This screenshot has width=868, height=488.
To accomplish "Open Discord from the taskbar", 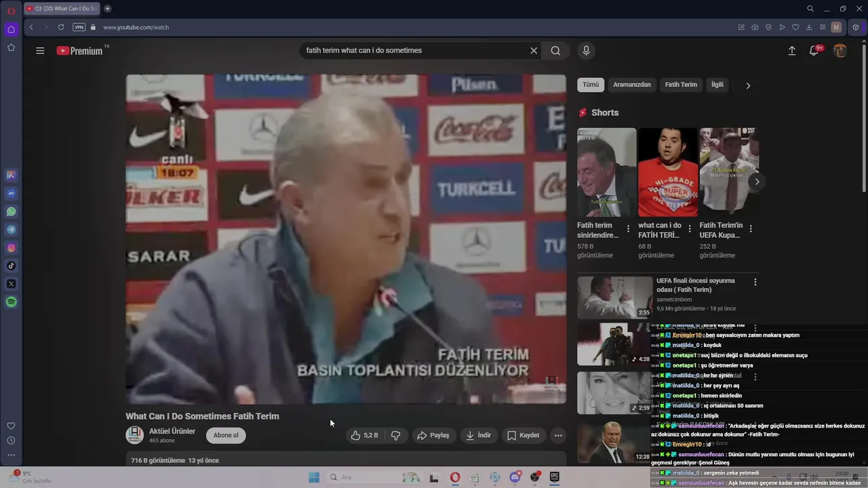I will tap(515, 477).
